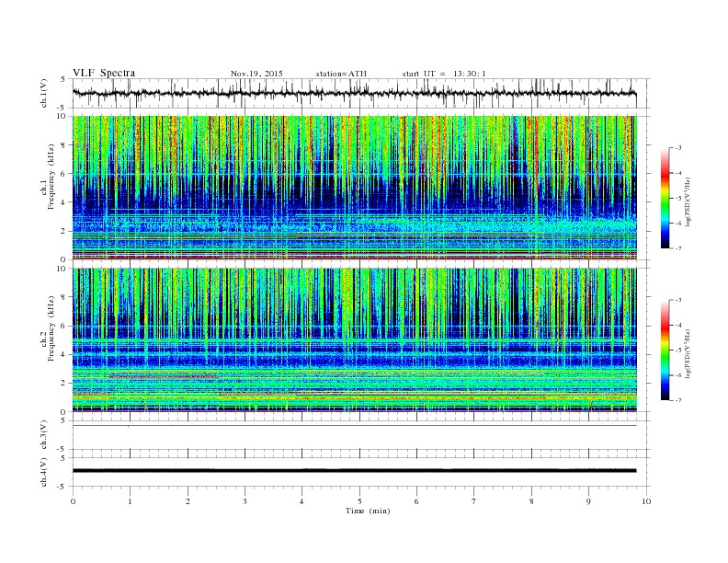The image size is (728, 563).
Task: Click the 'ch.1(V)' axis label
Action: (44, 94)
